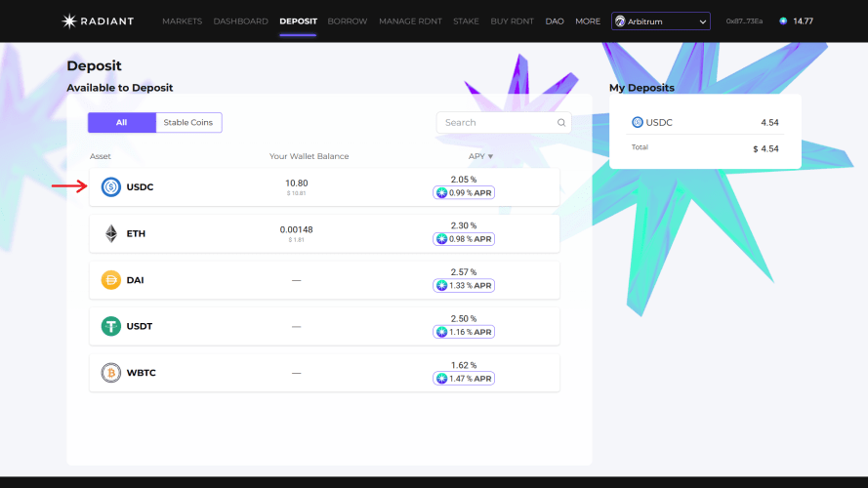The width and height of the screenshot is (868, 488).
Task: Click the 2.05 % APY value
Action: coord(464,180)
